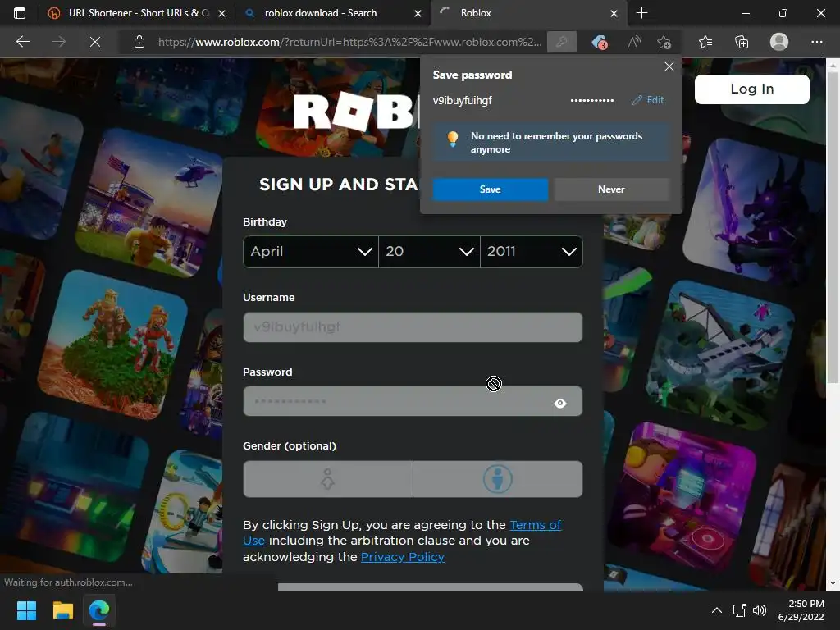Click the Microsoft Edge taskbar icon
The image size is (840, 630).
point(99,610)
